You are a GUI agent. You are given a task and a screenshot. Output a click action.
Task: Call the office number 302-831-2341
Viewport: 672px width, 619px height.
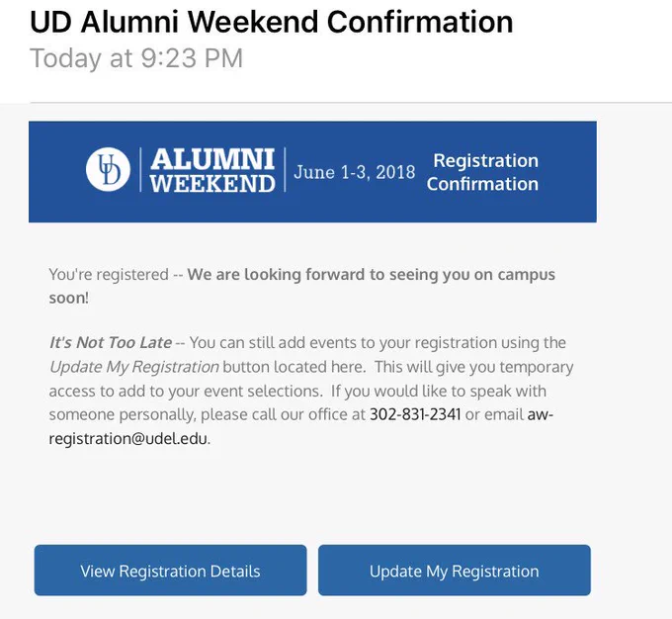point(415,414)
